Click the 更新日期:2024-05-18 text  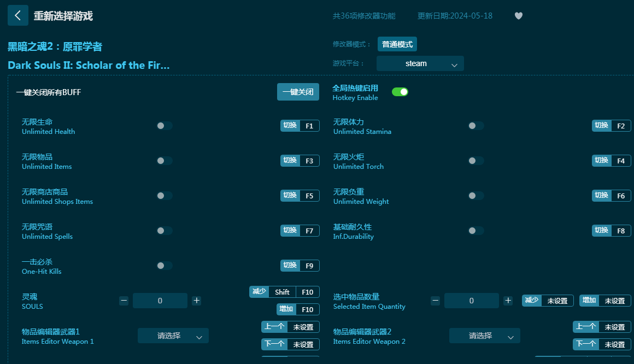(x=455, y=16)
